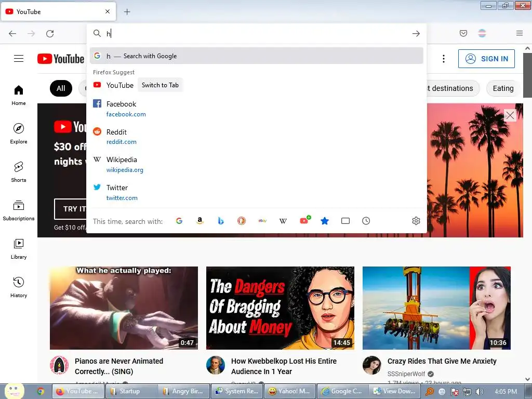532x399 pixels.
Task: Select the Eating filter chip
Action: tap(503, 88)
